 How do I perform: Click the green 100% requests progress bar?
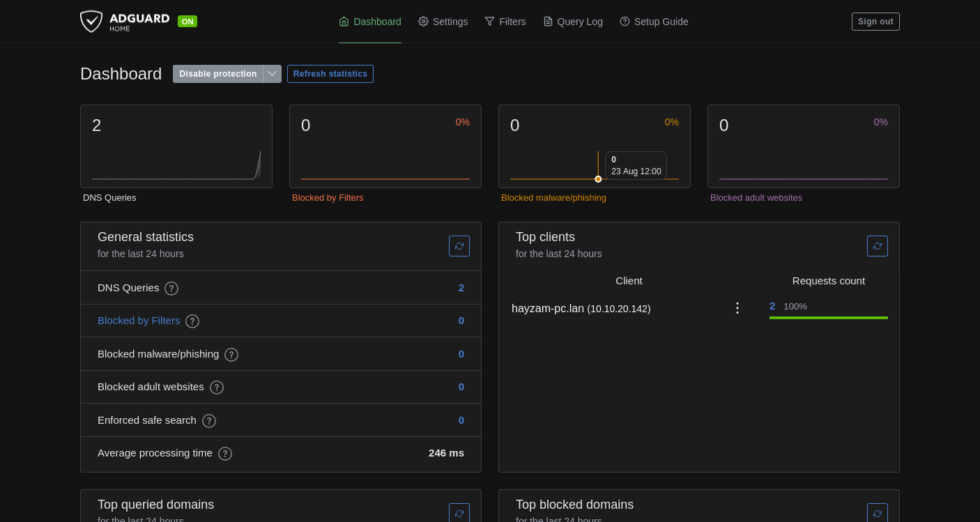tap(829, 318)
